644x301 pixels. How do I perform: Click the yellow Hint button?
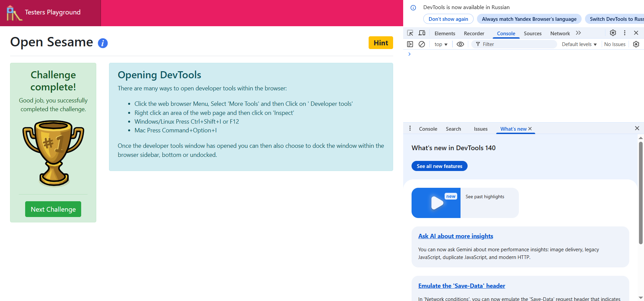coord(381,43)
